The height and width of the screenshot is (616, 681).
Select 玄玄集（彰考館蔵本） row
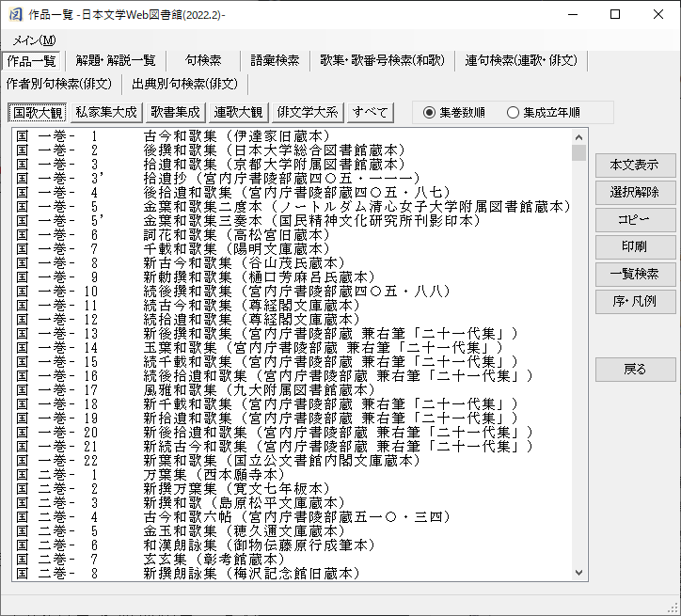pyautogui.click(x=292, y=560)
